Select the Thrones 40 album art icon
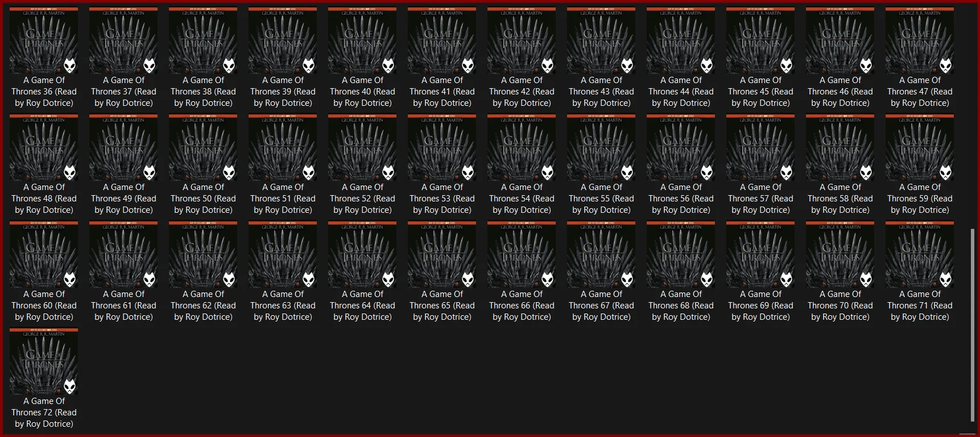 (362, 41)
